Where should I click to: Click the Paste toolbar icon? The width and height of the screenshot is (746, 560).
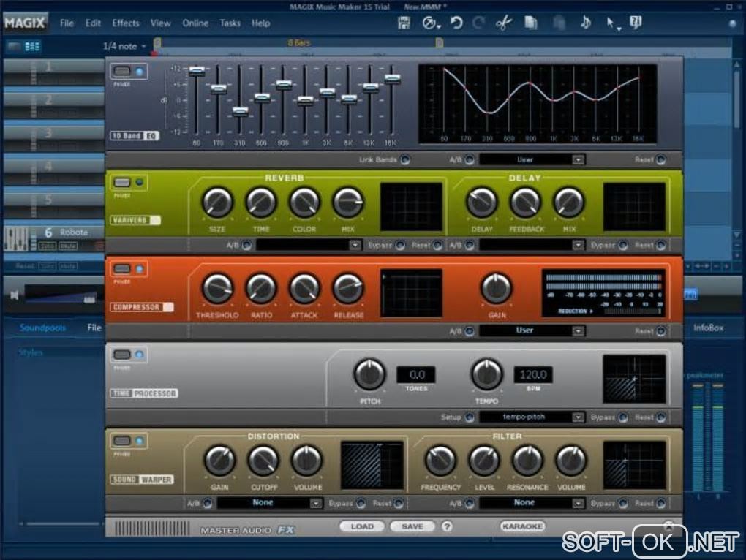click(x=559, y=23)
